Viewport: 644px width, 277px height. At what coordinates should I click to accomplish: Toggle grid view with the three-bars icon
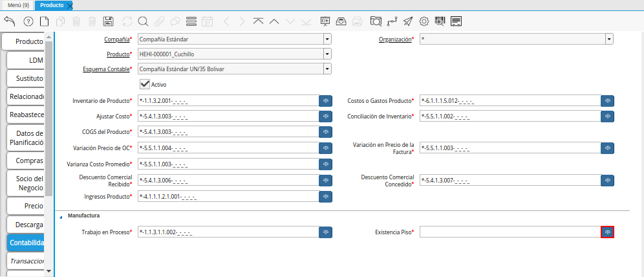point(191,21)
